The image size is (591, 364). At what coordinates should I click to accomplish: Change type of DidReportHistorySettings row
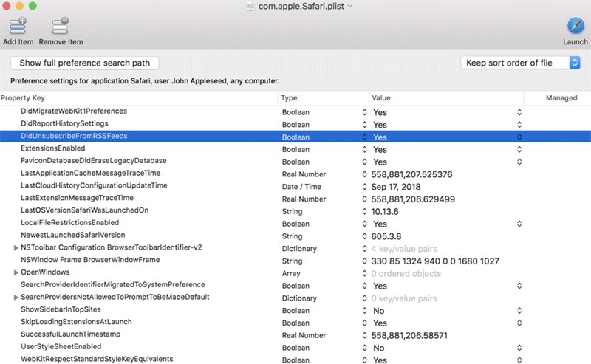[x=364, y=125]
